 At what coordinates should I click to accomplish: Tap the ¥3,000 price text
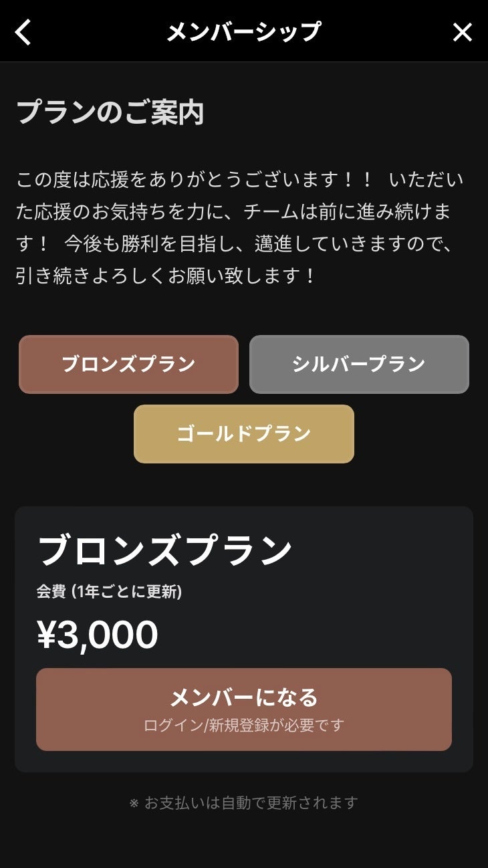click(x=98, y=635)
